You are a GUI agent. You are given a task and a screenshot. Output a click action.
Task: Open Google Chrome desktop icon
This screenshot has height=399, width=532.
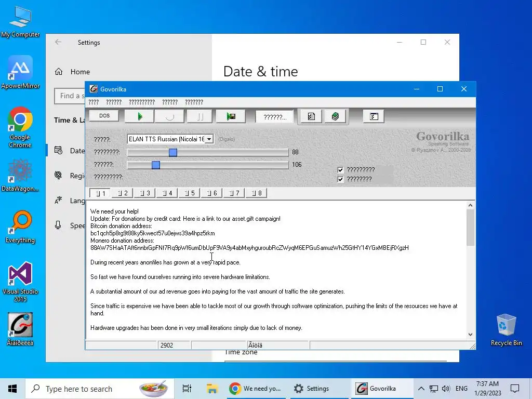coord(20,127)
